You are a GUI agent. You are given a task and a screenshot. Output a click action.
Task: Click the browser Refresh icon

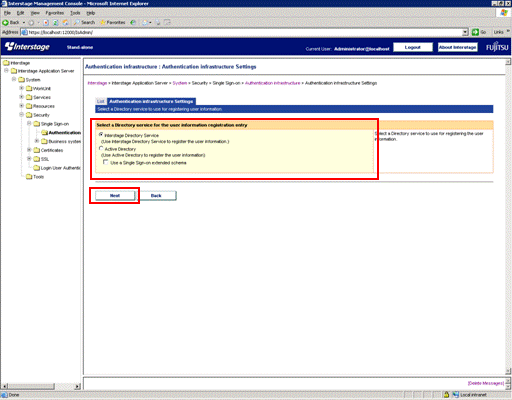pyautogui.click(x=56, y=22)
